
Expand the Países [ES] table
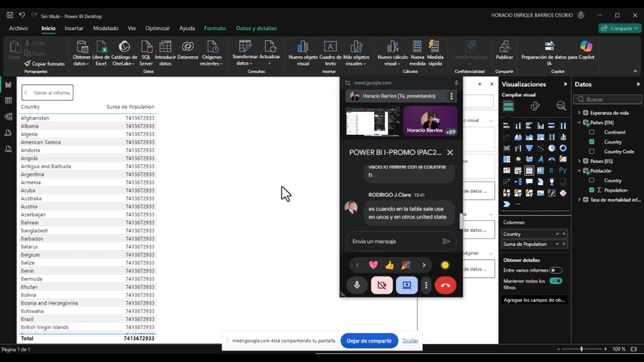click(579, 161)
